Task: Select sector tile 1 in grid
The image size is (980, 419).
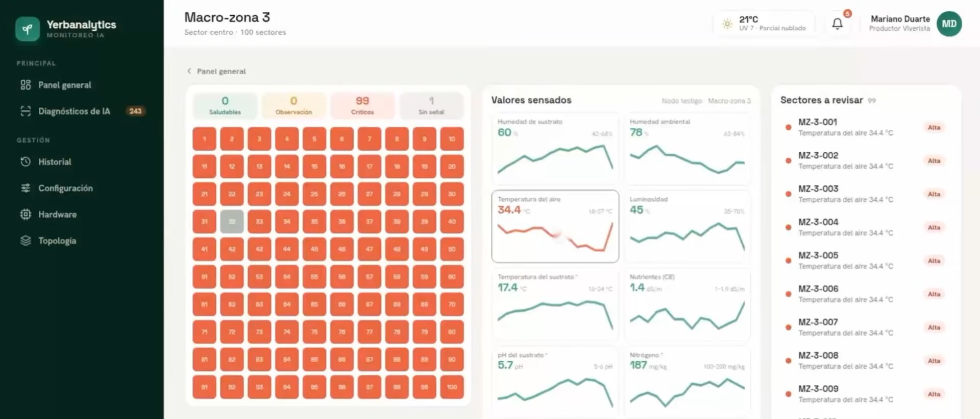Action: tap(204, 139)
